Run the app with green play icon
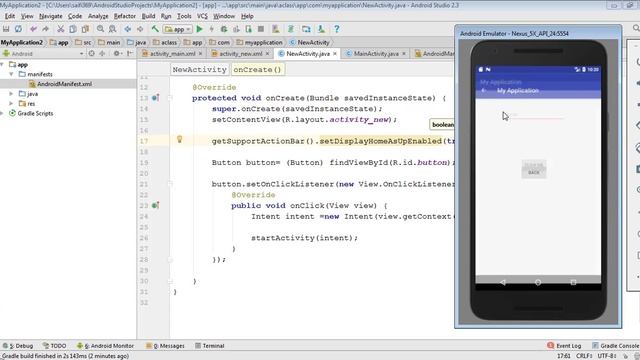Image resolution: width=640 pixels, height=360 pixels. 199,29
